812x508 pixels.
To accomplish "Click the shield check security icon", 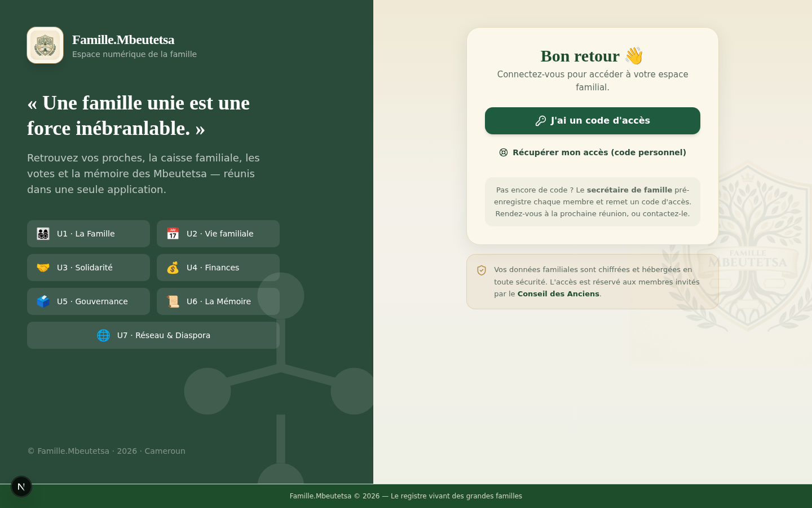I will tap(482, 270).
